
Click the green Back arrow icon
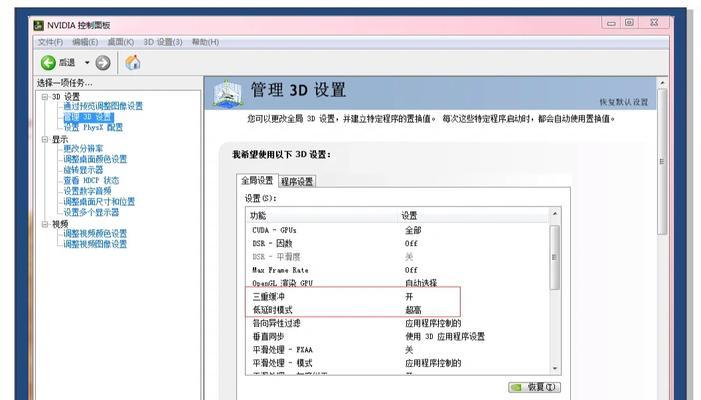click(x=48, y=63)
